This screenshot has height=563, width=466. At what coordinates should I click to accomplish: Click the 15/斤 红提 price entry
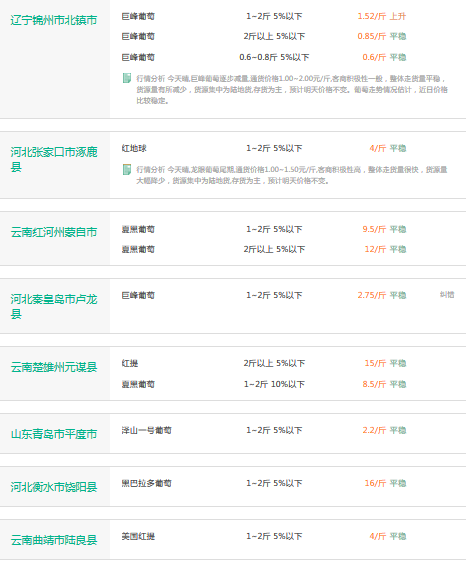(385, 363)
